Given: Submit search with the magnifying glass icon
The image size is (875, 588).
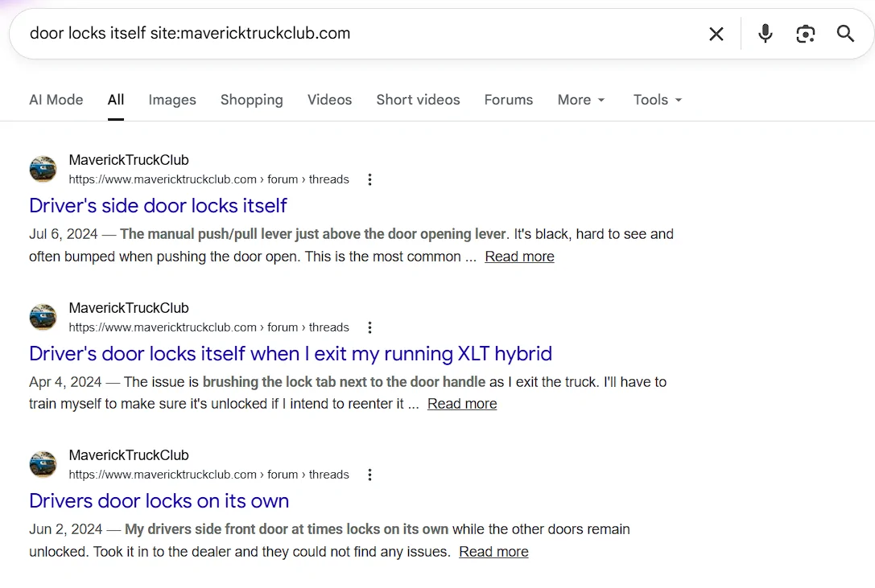Looking at the screenshot, I should (845, 34).
